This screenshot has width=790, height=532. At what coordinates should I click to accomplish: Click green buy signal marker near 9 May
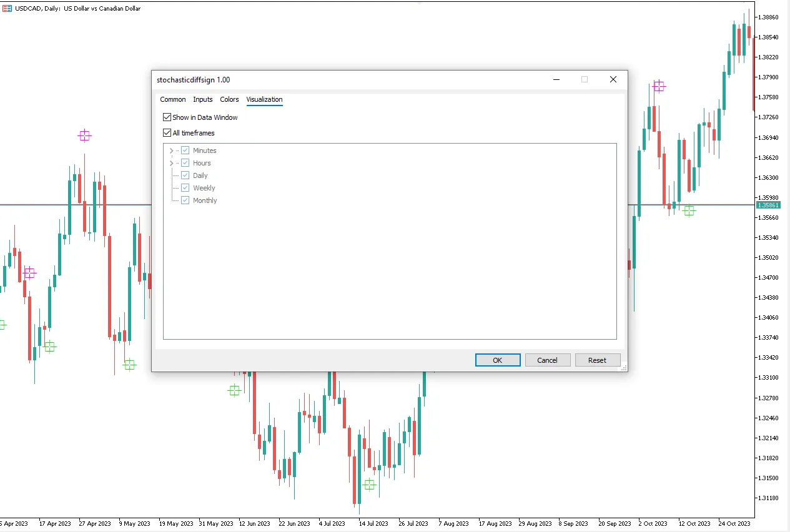(x=129, y=365)
